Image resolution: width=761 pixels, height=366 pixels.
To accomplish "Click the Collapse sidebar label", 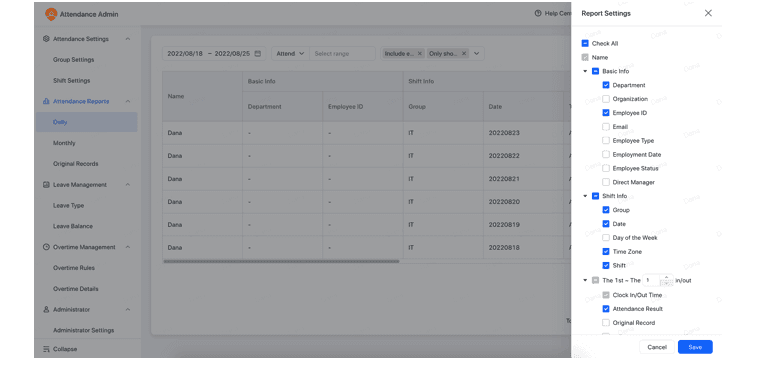I will click(x=65, y=349).
